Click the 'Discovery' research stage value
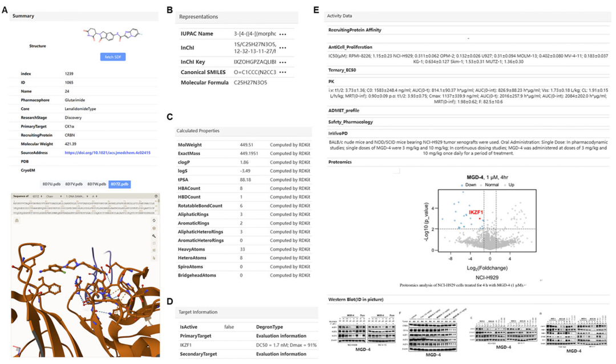Viewport: 616px width, 364px height. (73, 117)
